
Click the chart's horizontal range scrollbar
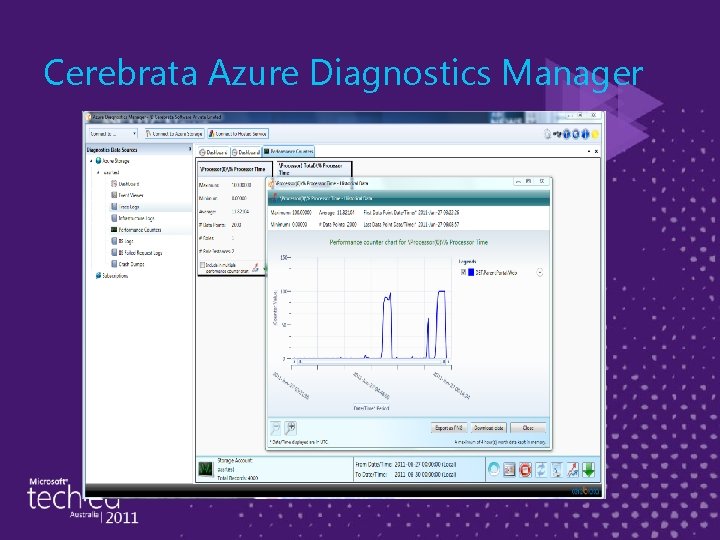click(x=371, y=362)
